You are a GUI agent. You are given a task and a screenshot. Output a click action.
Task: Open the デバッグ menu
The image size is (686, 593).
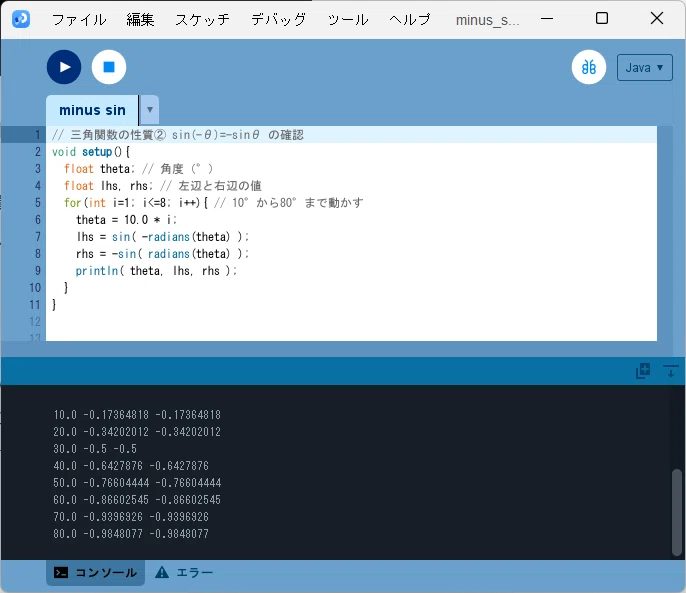pos(278,20)
